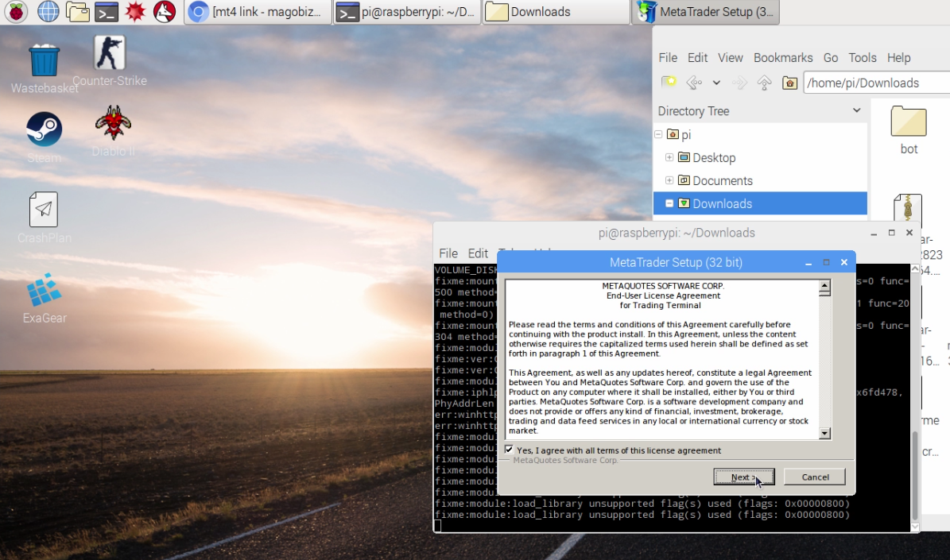This screenshot has height=560, width=950.
Task: Open File menu in terminal window
Action: coord(448,253)
